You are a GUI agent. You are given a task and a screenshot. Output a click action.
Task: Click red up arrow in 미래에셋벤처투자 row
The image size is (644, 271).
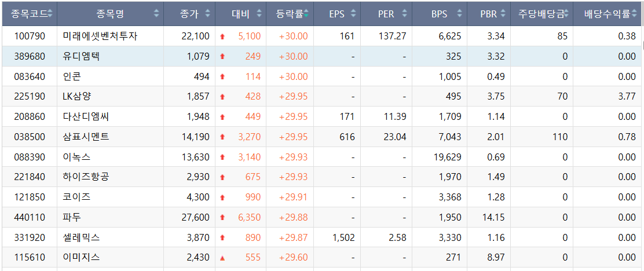click(222, 36)
